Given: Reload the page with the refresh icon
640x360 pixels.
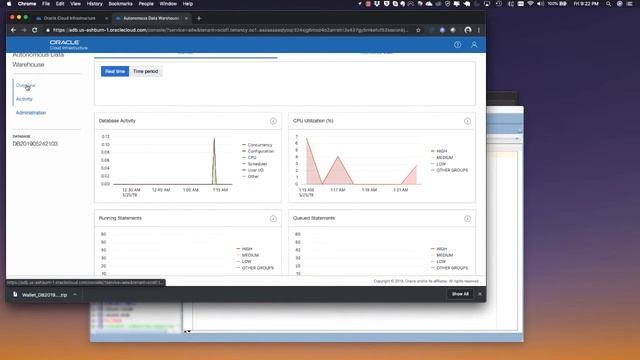Looking at the screenshot, I should pyautogui.click(x=35, y=30).
